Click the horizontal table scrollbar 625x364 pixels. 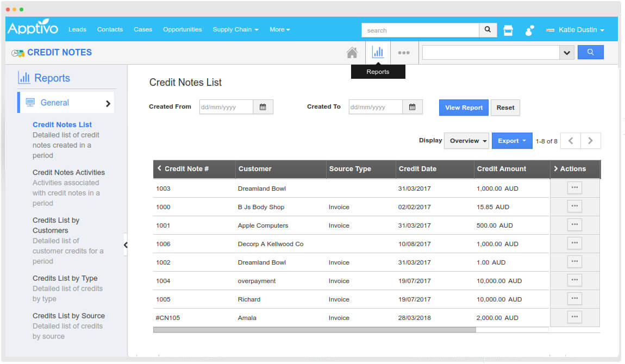(314, 329)
